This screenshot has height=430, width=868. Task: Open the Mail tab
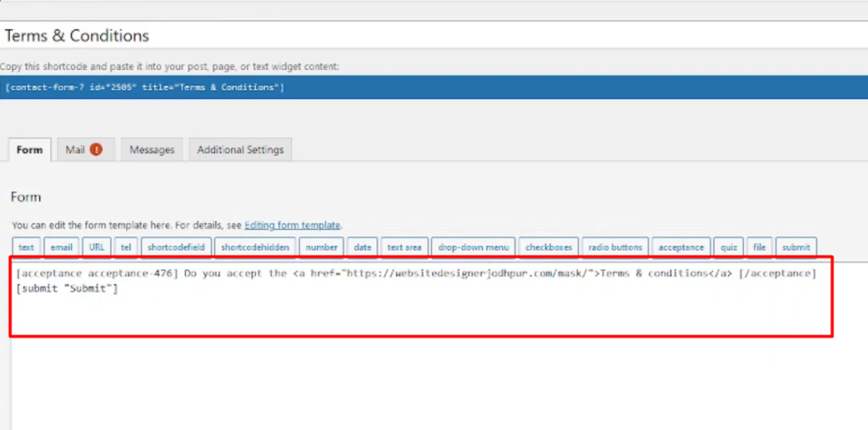tap(86, 150)
